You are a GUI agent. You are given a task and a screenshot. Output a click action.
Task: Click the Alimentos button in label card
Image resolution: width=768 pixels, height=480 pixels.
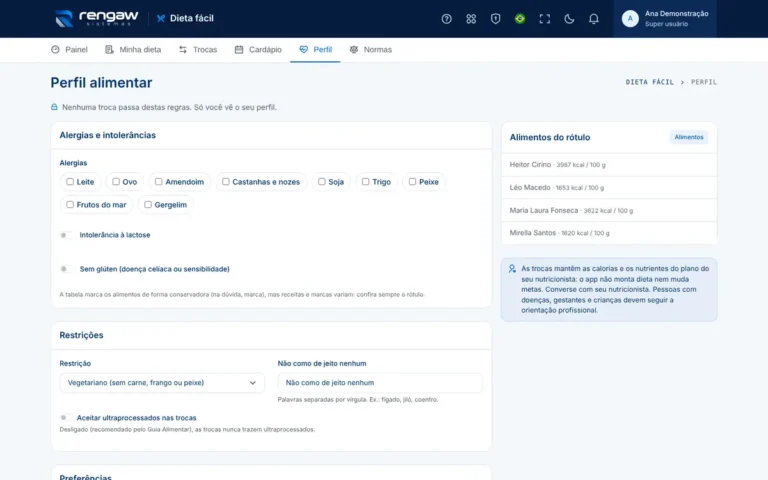tap(689, 137)
